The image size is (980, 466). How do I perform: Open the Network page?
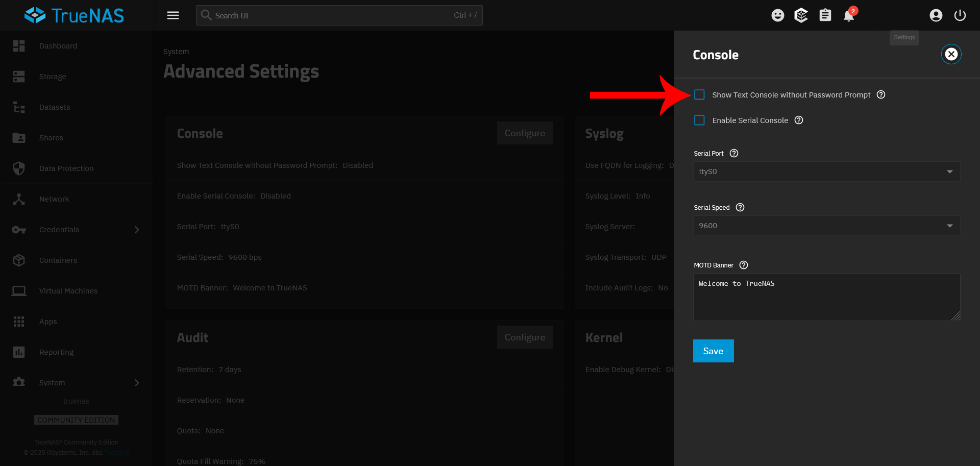point(54,199)
